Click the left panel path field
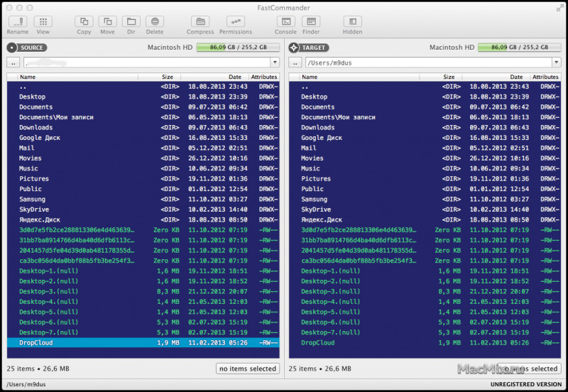This screenshot has width=568, height=392. point(147,62)
